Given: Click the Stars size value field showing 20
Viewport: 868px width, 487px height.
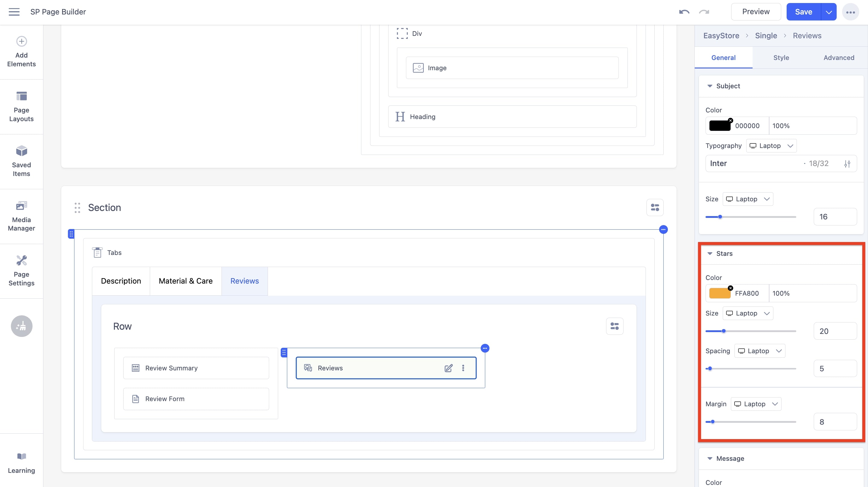Looking at the screenshot, I should [x=835, y=331].
